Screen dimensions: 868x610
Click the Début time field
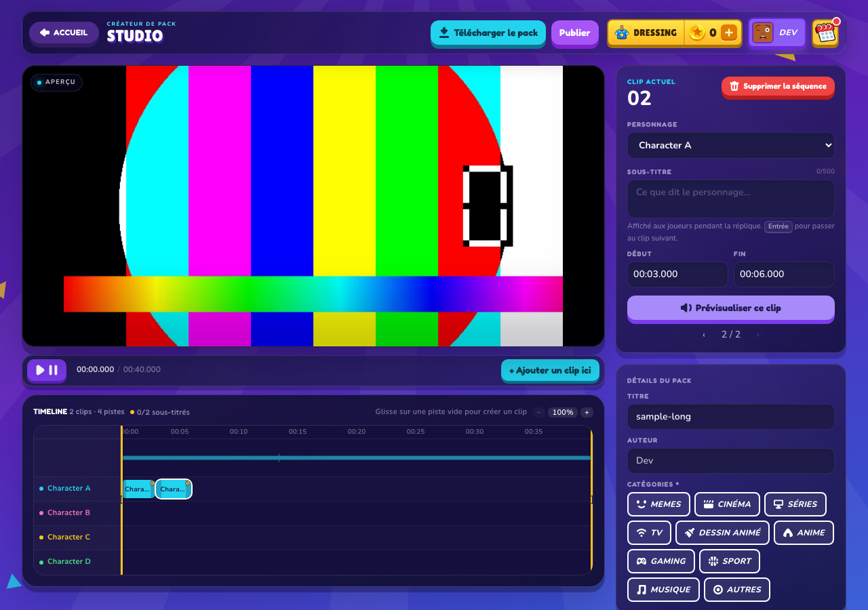tap(677, 274)
